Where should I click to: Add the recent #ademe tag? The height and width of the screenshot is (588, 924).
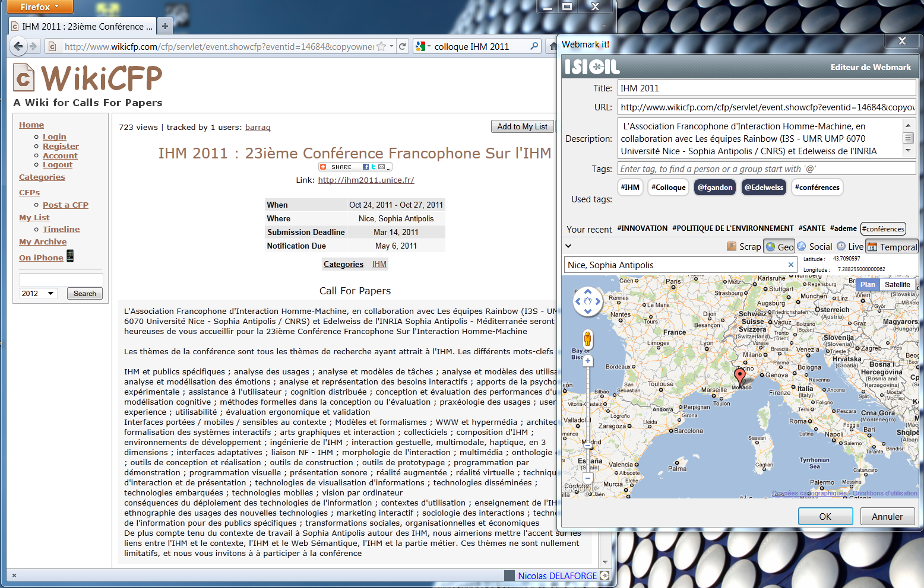tap(843, 228)
